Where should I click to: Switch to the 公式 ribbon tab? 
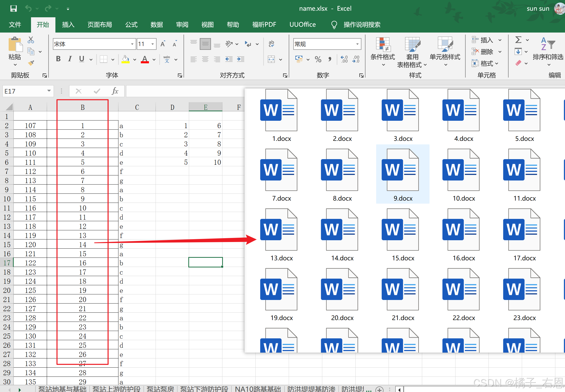[131, 25]
